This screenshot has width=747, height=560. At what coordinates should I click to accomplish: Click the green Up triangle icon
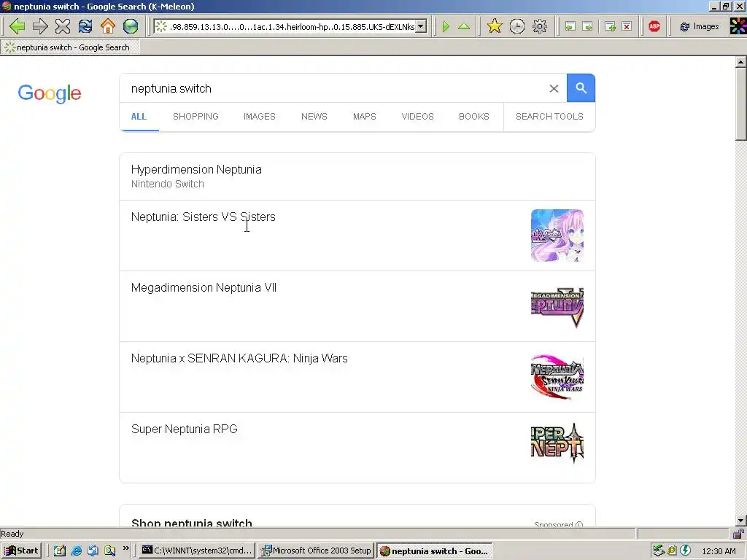(x=464, y=26)
